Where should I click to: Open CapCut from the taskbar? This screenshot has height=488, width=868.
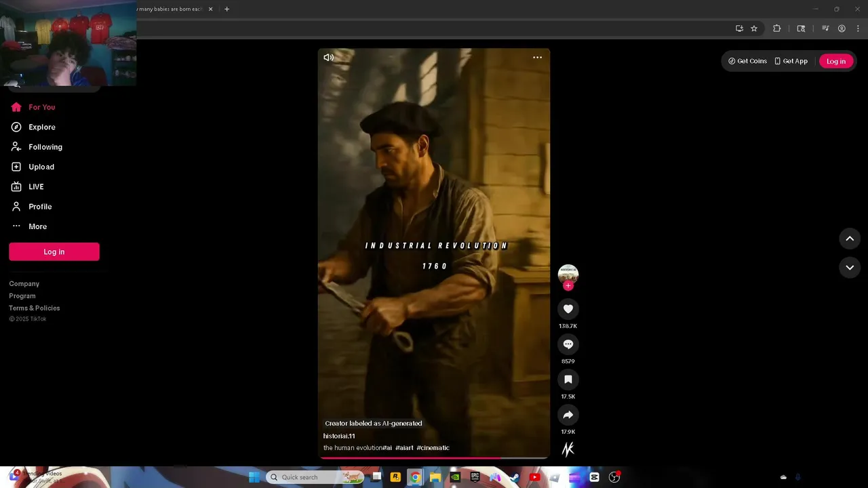click(x=595, y=477)
